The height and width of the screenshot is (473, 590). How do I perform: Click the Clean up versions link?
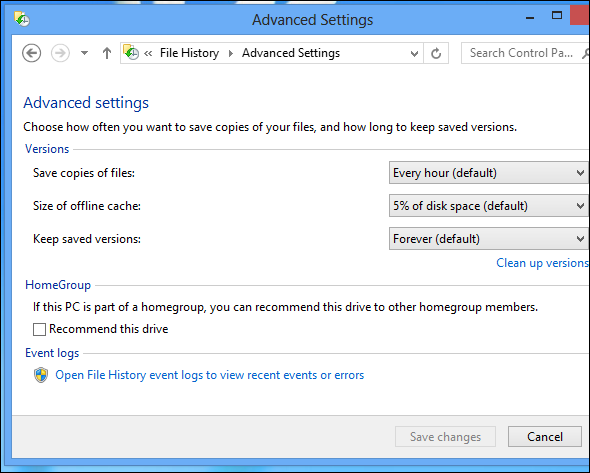pyautogui.click(x=542, y=263)
